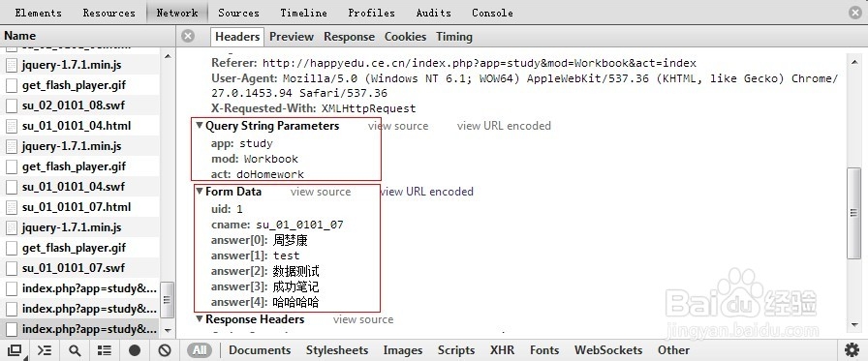
Task: Click view URL encoded for Query String
Action: pyautogui.click(x=504, y=126)
